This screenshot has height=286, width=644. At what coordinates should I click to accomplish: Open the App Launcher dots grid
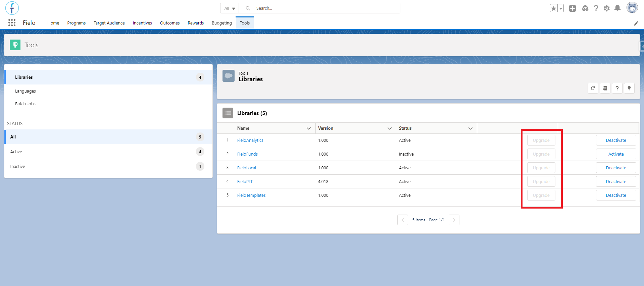(12, 23)
